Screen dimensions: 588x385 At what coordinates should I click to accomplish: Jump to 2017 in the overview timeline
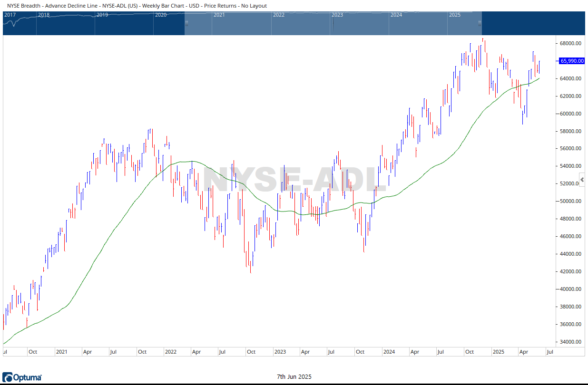tap(10, 15)
